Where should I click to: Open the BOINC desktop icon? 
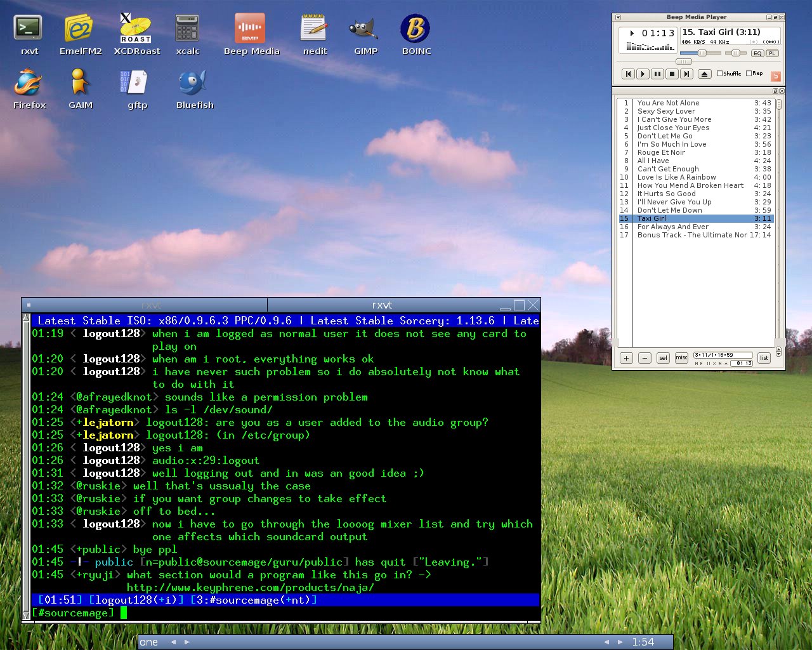tap(416, 29)
